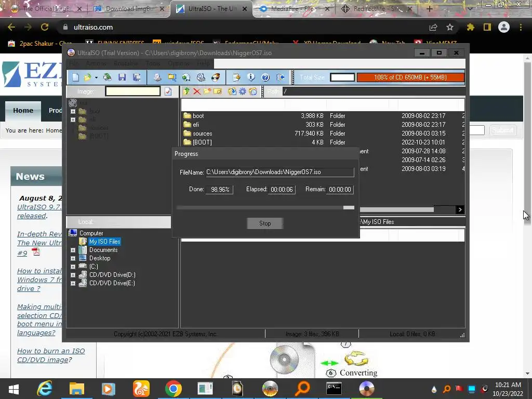Open the Tools menu in UltraISO
Image resolution: width=532 pixels, height=399 pixels.
click(x=153, y=63)
